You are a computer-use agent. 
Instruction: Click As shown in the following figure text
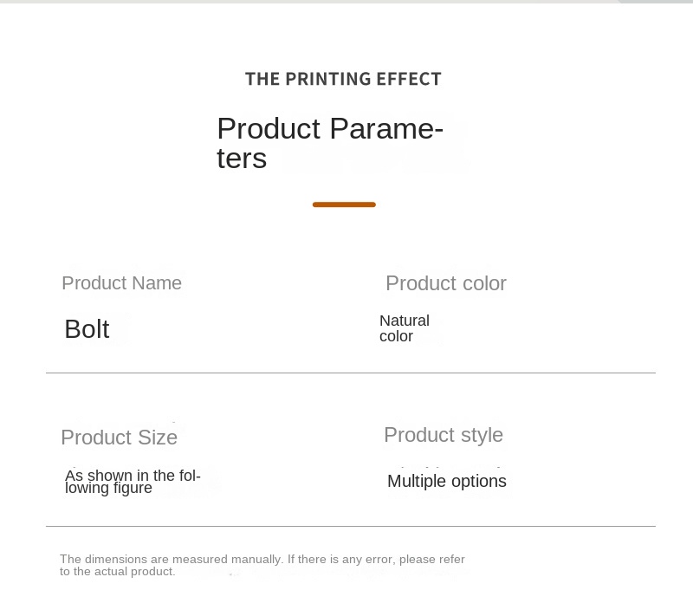[133, 482]
